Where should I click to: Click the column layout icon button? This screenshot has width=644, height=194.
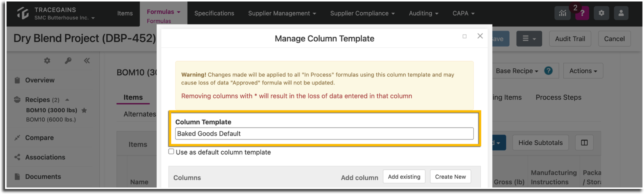[x=584, y=143]
